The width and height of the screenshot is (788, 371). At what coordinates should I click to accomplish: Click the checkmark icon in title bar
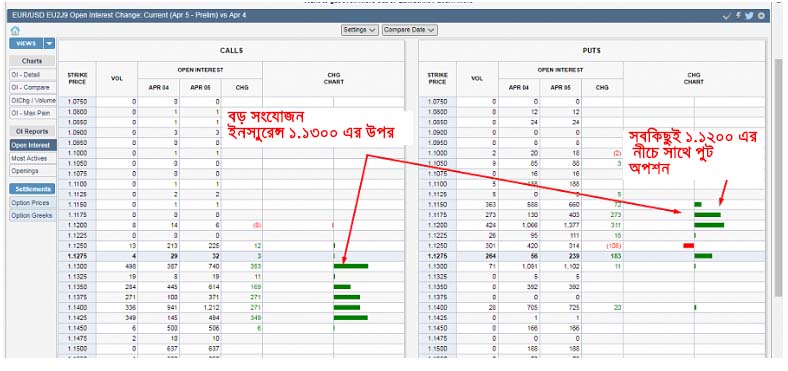coord(727,16)
